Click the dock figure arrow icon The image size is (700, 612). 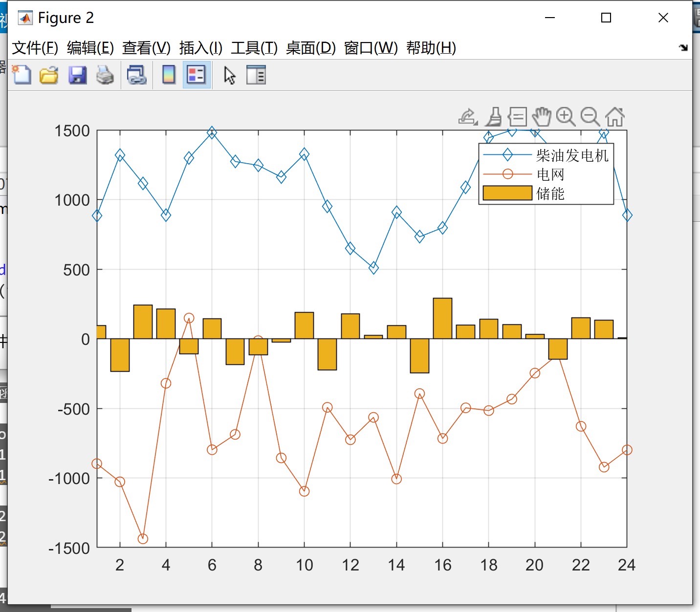pyautogui.click(x=683, y=47)
